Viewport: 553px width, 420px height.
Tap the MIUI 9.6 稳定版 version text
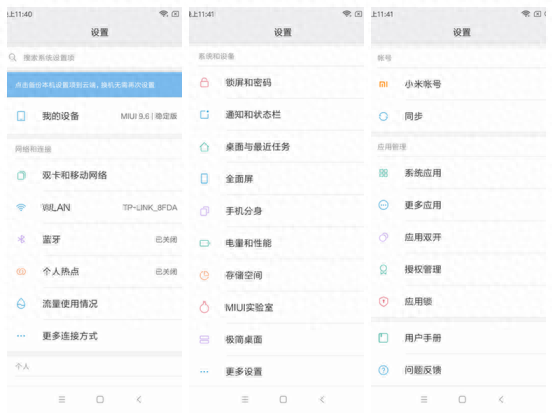click(x=149, y=116)
